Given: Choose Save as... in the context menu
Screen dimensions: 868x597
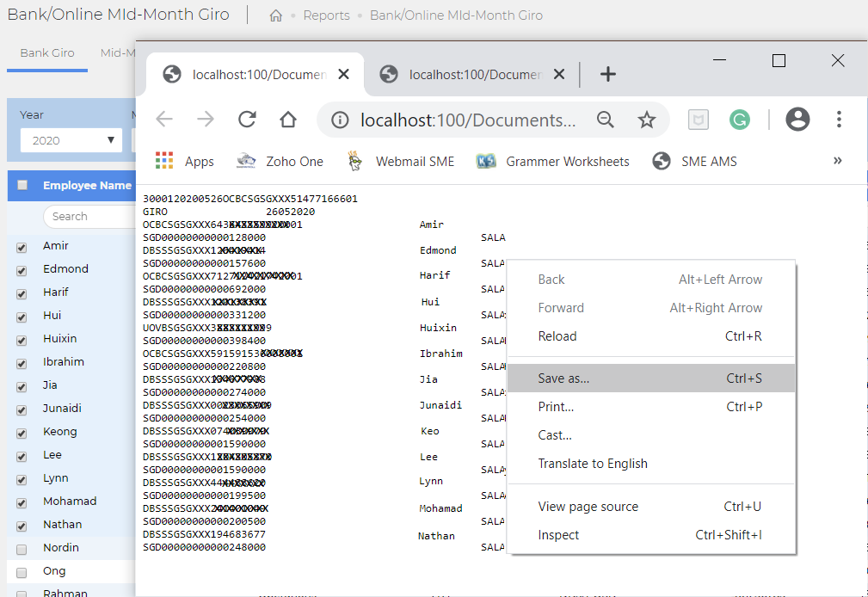Looking at the screenshot, I should [x=651, y=379].
